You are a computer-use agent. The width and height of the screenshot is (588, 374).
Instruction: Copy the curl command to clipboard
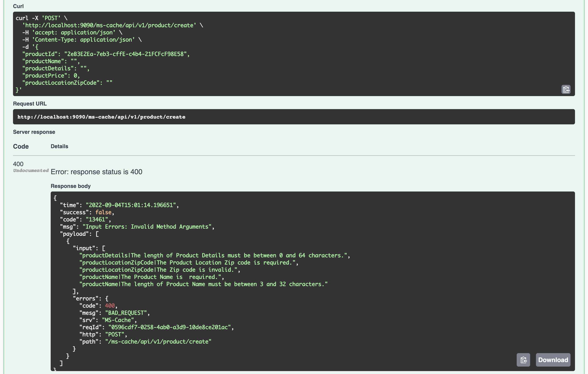[x=566, y=89]
